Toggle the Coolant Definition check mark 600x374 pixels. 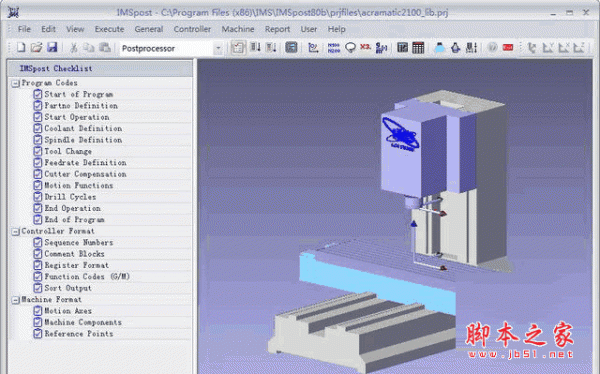click(38, 128)
